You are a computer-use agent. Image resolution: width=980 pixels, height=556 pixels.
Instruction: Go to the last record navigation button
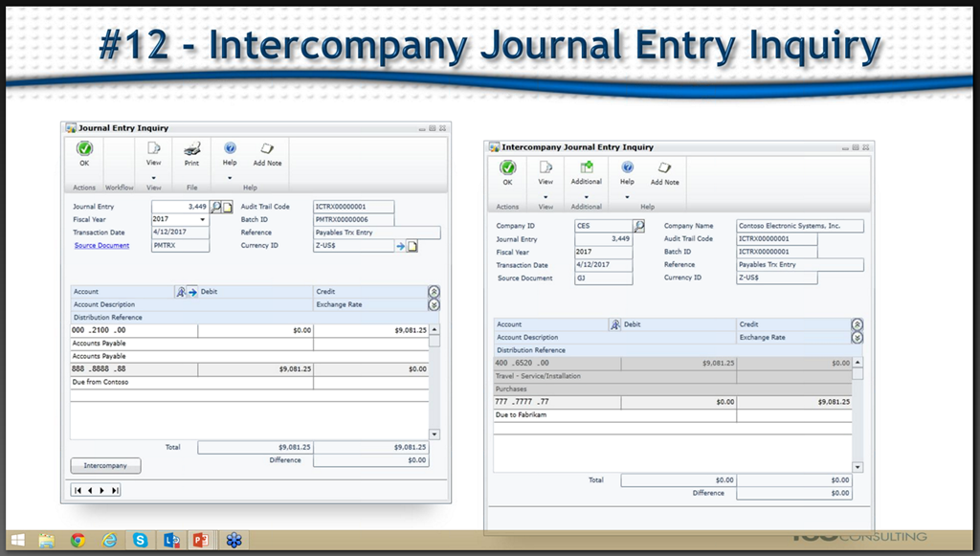pos(116,491)
